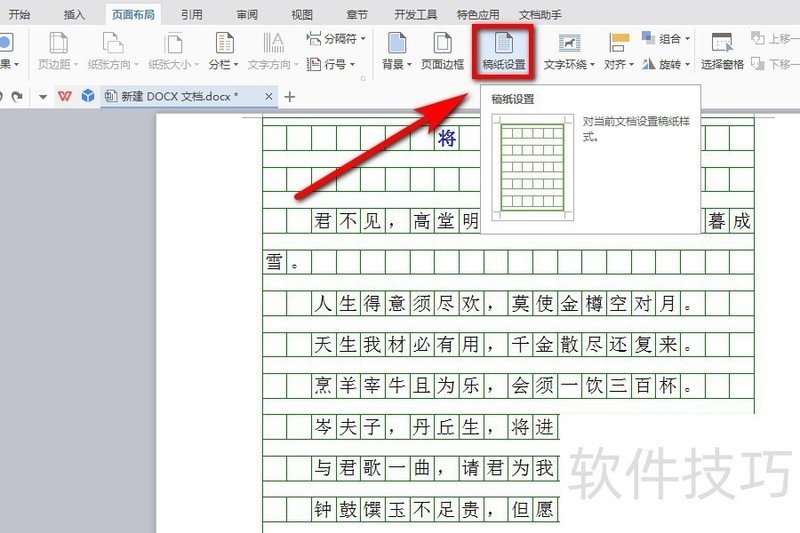The height and width of the screenshot is (533, 800).
Task: Click the WPS home logo icon
Action: 65,96
